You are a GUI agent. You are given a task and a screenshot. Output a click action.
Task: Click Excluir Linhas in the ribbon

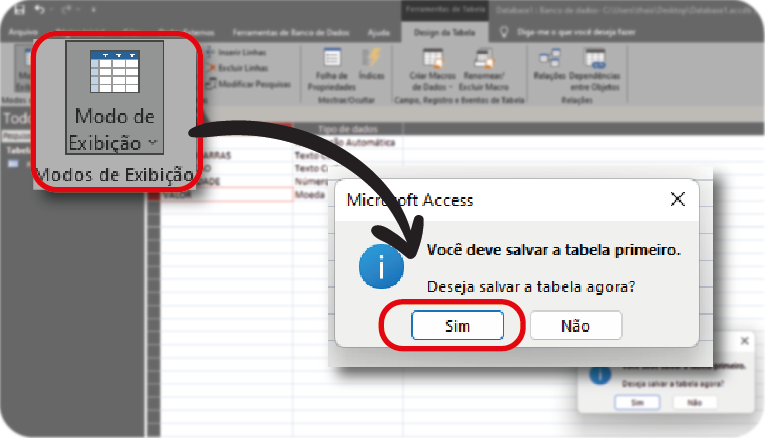click(x=238, y=68)
